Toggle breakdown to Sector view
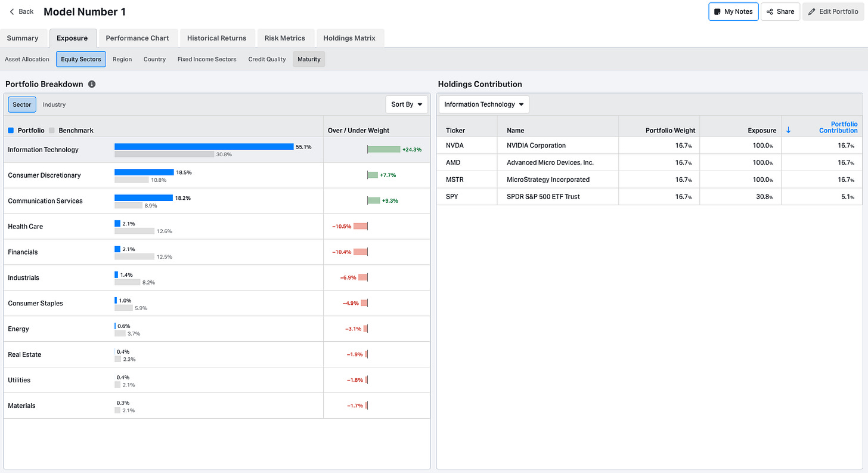Screen dimensions: 868x473 pyautogui.click(x=22, y=104)
